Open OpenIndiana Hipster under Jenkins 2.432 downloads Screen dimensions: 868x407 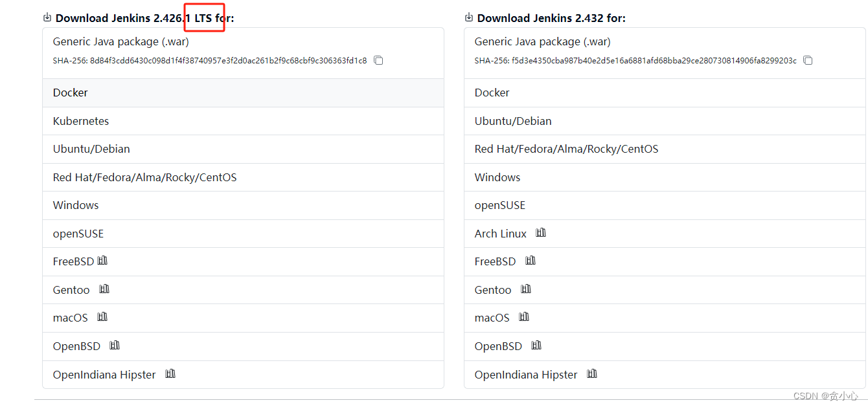pos(665,375)
